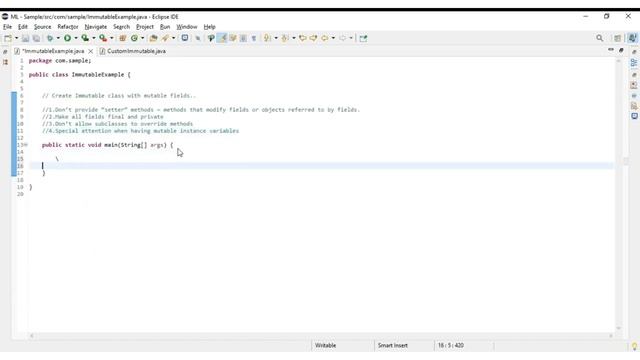
Task: Open the Run icon dropdown arrow
Action: point(76,38)
